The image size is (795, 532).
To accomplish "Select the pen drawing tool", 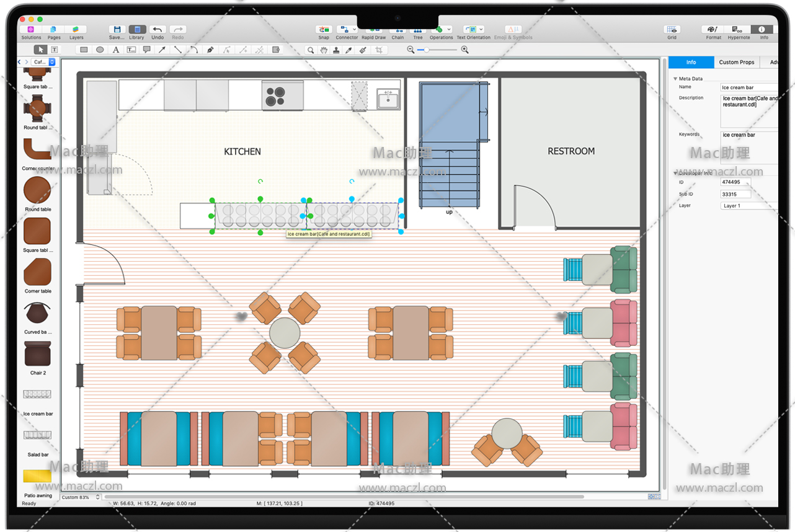I will coord(210,50).
